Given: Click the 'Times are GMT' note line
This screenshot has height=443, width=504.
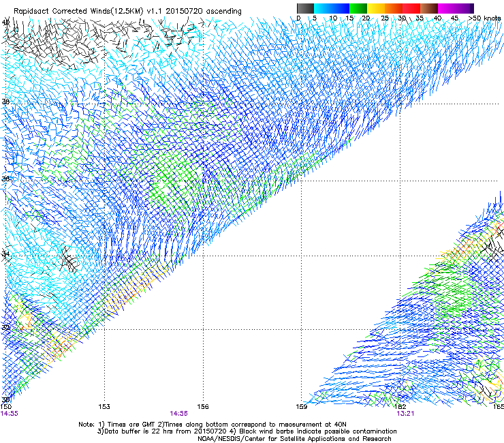Looking at the screenshot, I should pyautogui.click(x=212, y=425).
